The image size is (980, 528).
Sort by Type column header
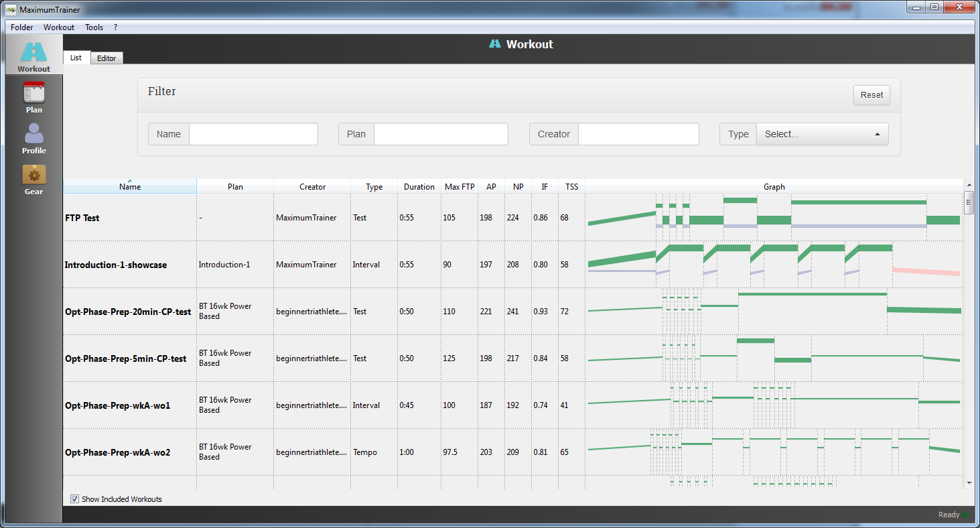pyautogui.click(x=374, y=186)
